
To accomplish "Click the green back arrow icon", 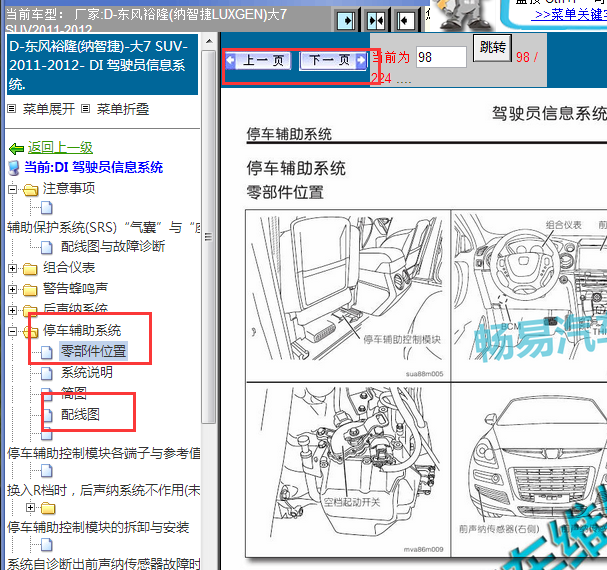I will point(16,148).
